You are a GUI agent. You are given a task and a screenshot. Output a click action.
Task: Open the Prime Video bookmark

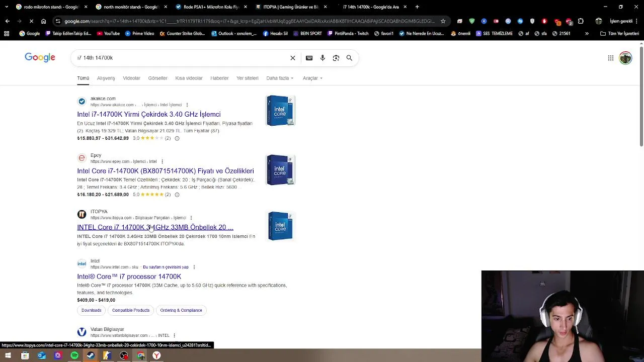tap(139, 34)
